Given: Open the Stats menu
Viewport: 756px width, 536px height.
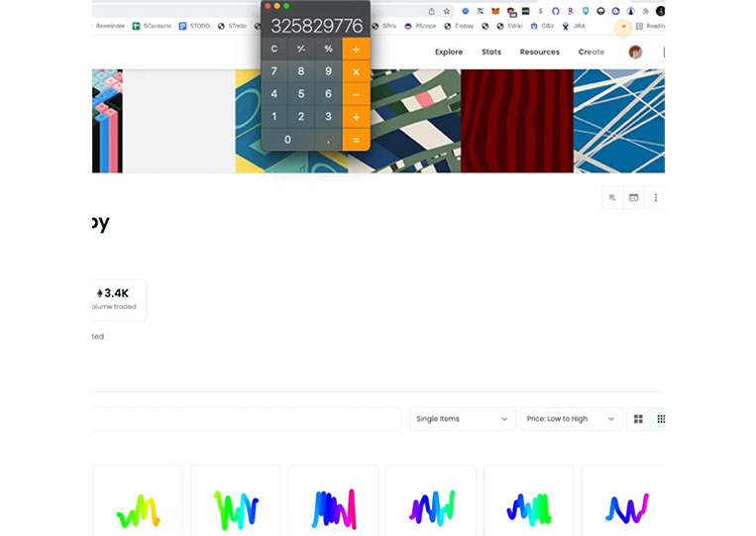Looking at the screenshot, I should pos(491,53).
